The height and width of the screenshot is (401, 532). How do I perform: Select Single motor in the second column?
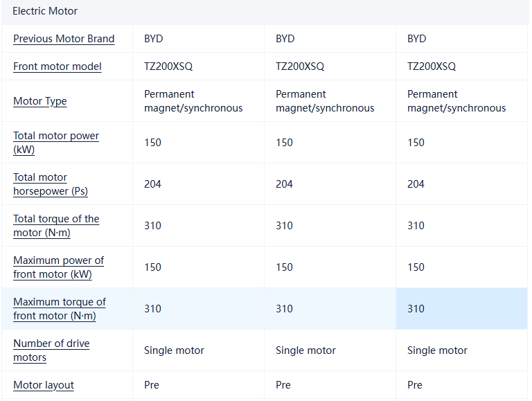(305, 350)
